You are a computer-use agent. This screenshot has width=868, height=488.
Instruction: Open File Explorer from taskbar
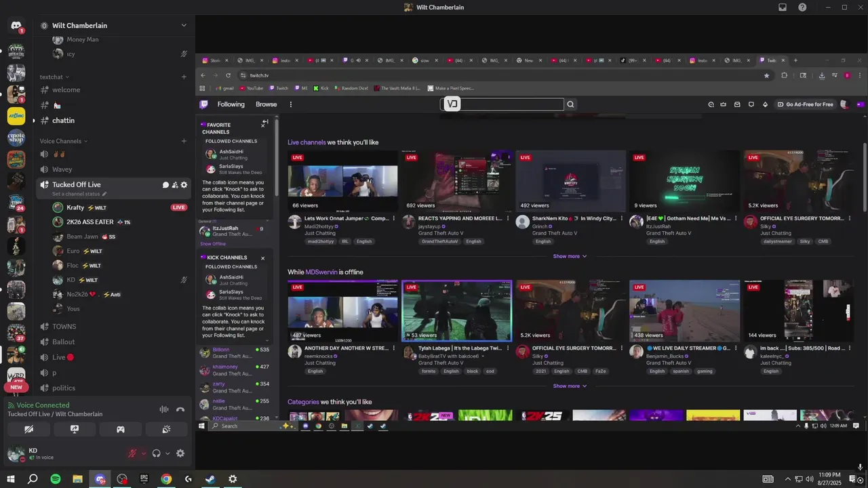(x=77, y=479)
